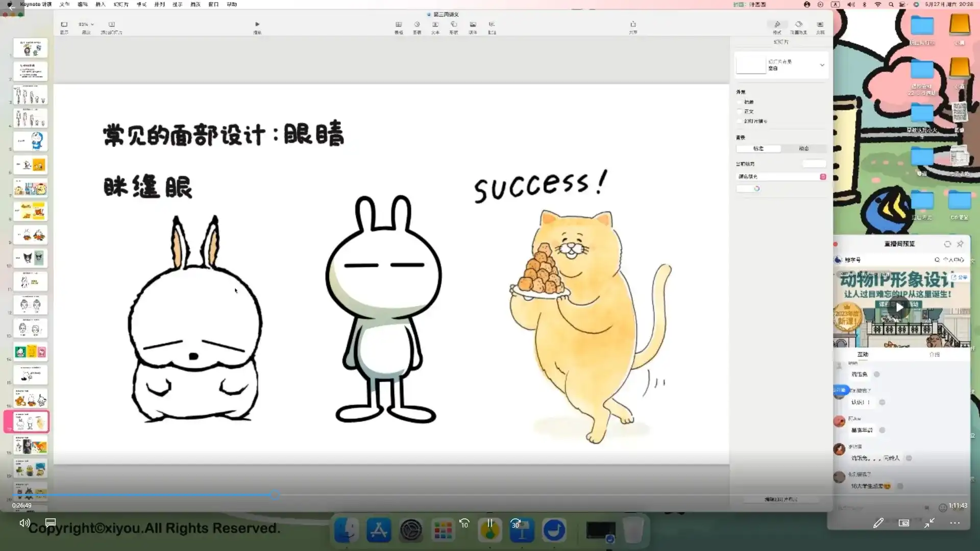Click the color wheel fill swatch

(756, 189)
